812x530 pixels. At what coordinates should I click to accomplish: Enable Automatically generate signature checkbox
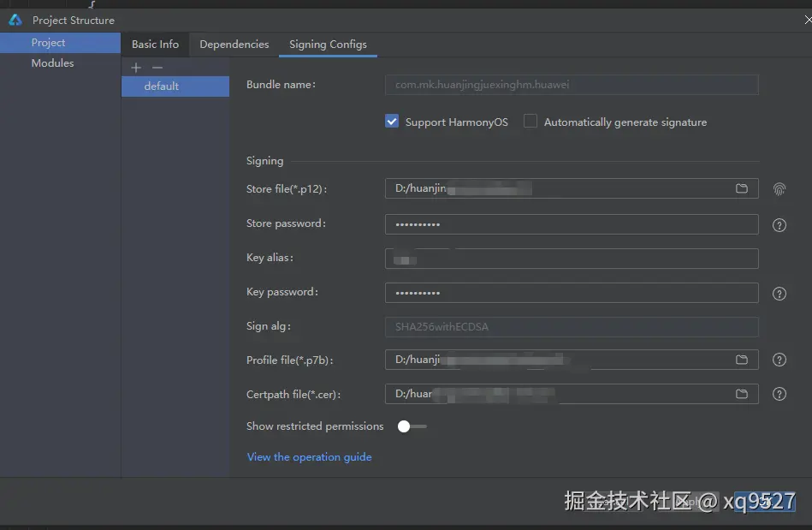[x=530, y=122]
